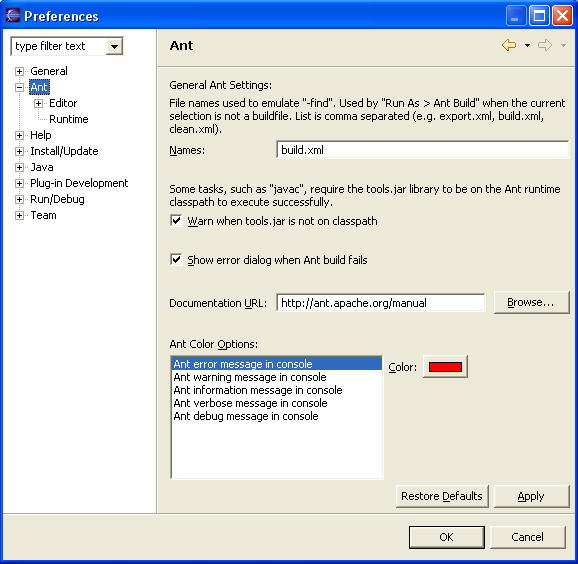
Task: Select Ant debug message in console
Action: coord(246,416)
